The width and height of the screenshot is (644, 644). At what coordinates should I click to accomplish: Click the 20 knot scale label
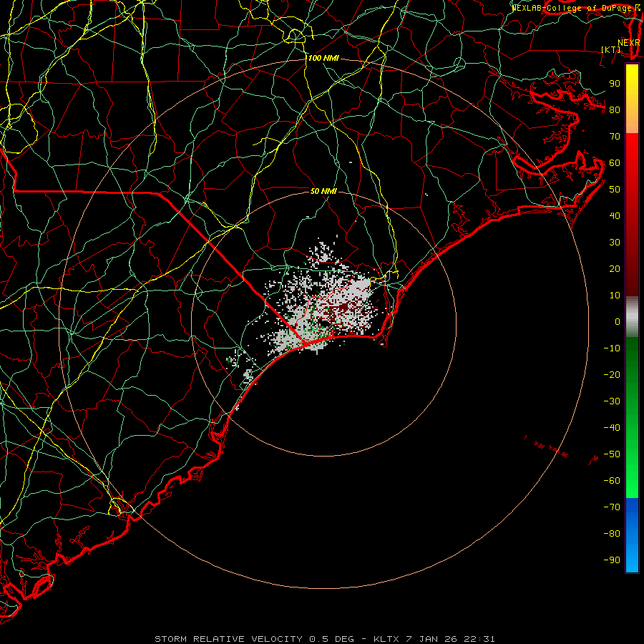click(x=615, y=269)
